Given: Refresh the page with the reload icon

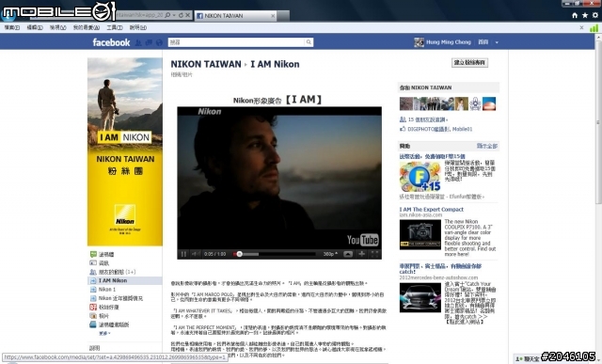Looking at the screenshot, I should [181, 15].
